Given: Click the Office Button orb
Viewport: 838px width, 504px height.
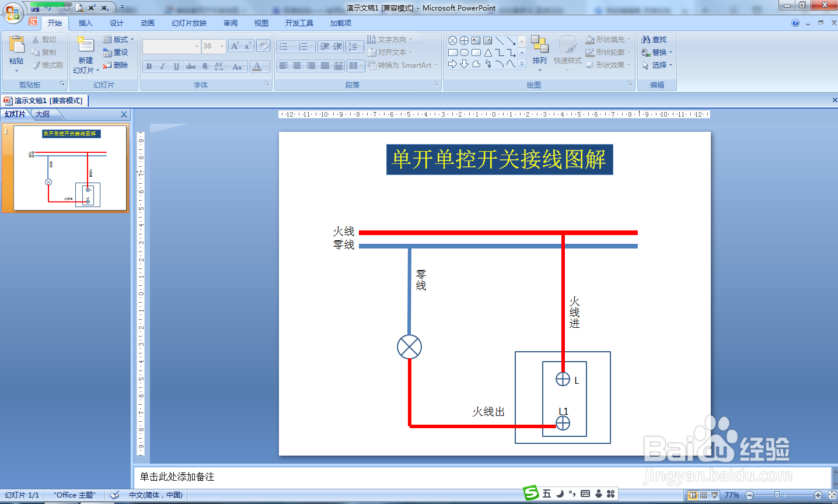Looking at the screenshot, I should tap(12, 12).
